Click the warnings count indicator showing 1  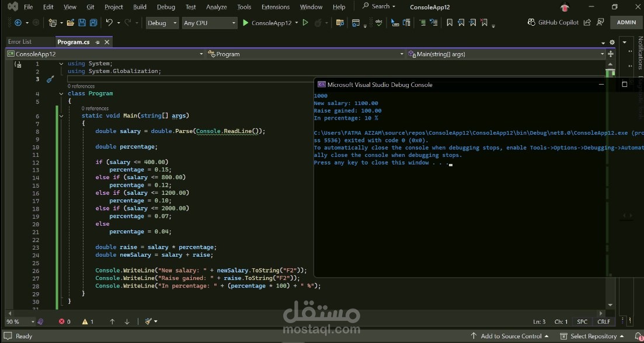[x=88, y=321]
